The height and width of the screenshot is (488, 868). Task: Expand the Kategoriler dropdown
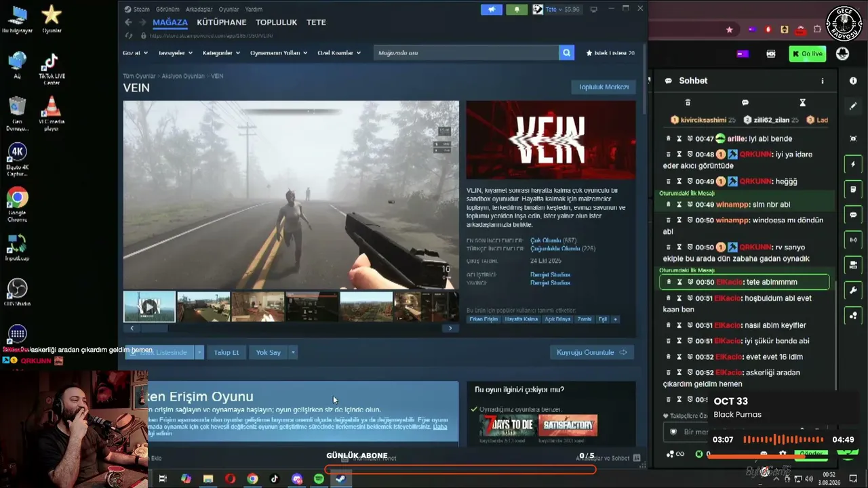[221, 53]
